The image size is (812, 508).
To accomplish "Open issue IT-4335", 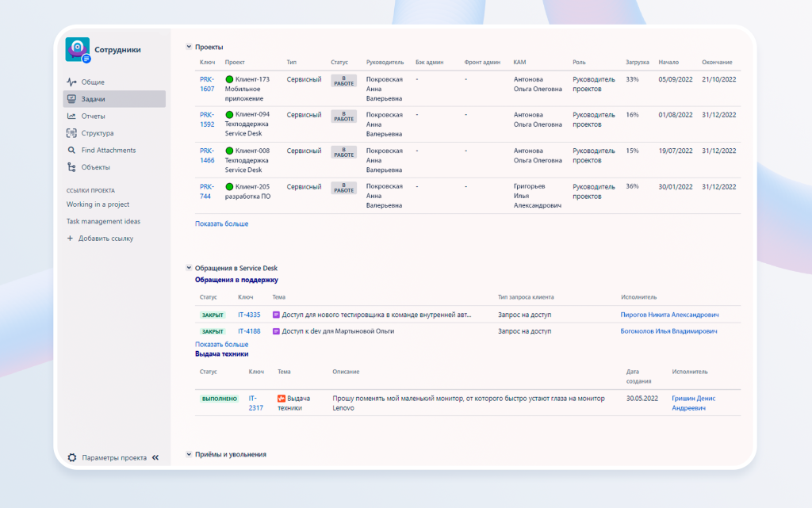I will click(x=249, y=315).
